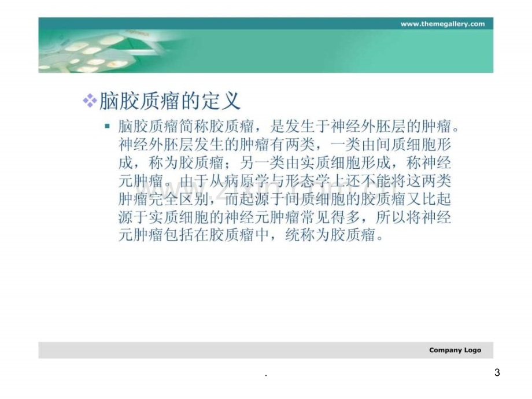Click the line starting 神经外胚层发生的肿瘤有两类
Image resolution: width=532 pixels, height=399 pixels.
(285, 145)
